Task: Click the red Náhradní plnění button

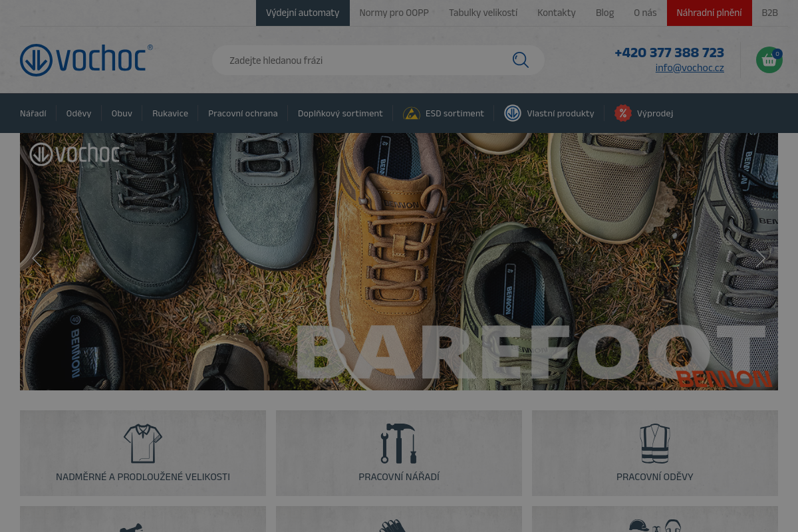Action: coord(709,13)
